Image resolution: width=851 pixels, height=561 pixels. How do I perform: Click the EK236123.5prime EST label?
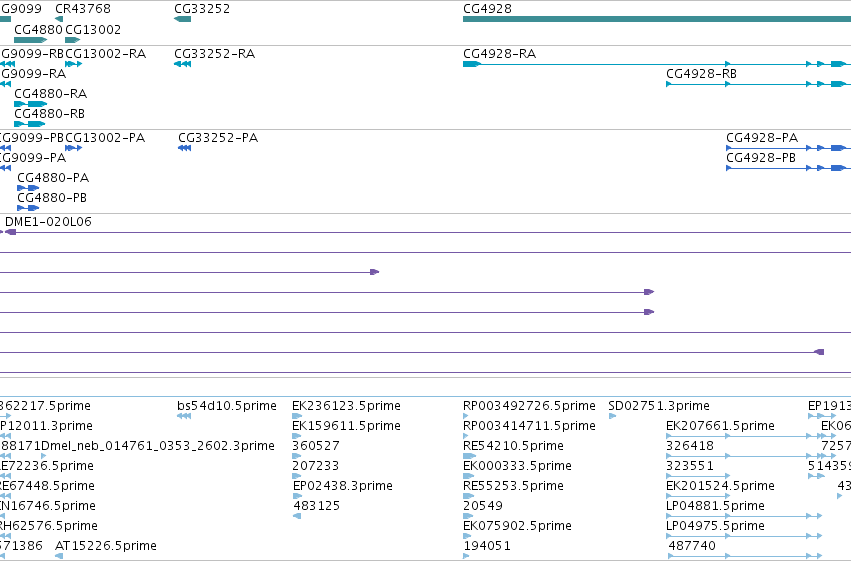point(346,406)
